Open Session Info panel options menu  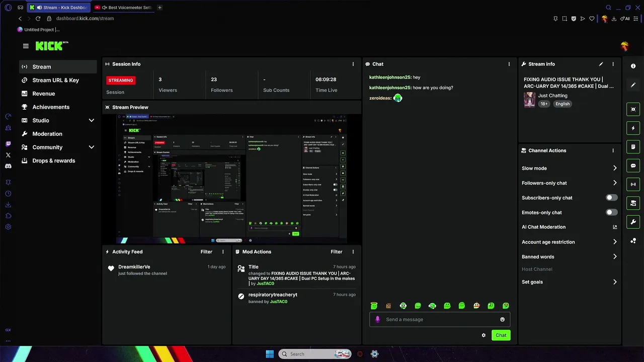(353, 64)
